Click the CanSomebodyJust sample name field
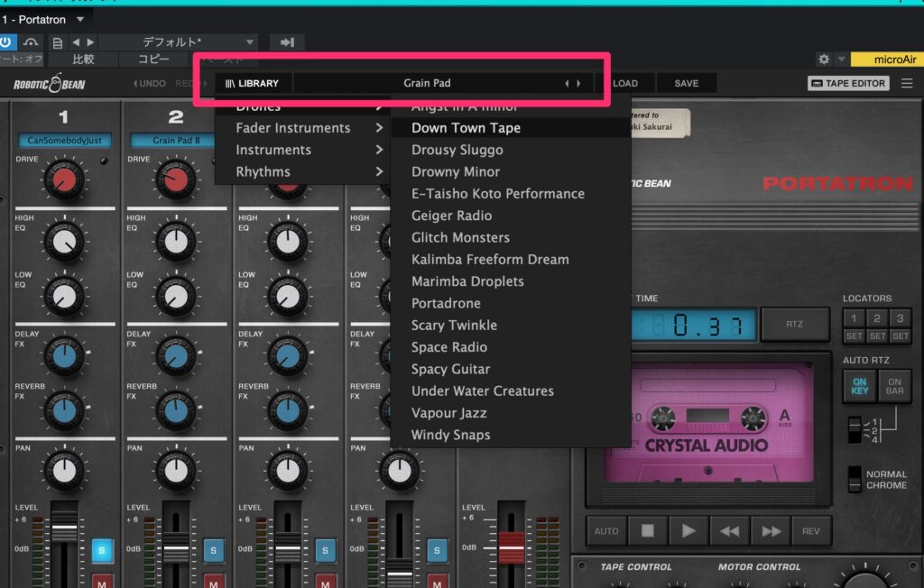Screen dimensions: 924x588 [x=63, y=141]
